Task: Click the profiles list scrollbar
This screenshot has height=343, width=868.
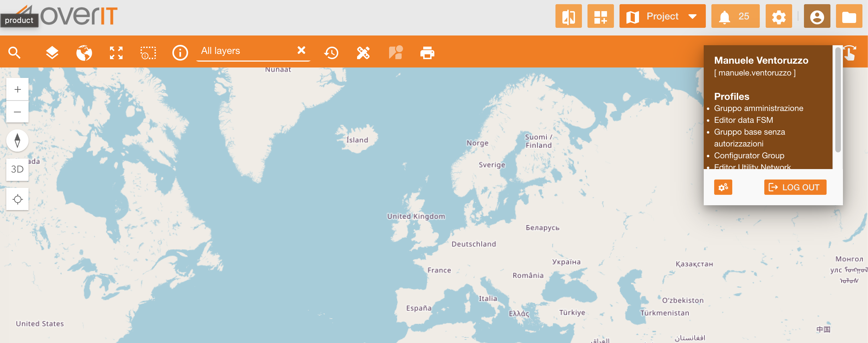Action: 838,100
